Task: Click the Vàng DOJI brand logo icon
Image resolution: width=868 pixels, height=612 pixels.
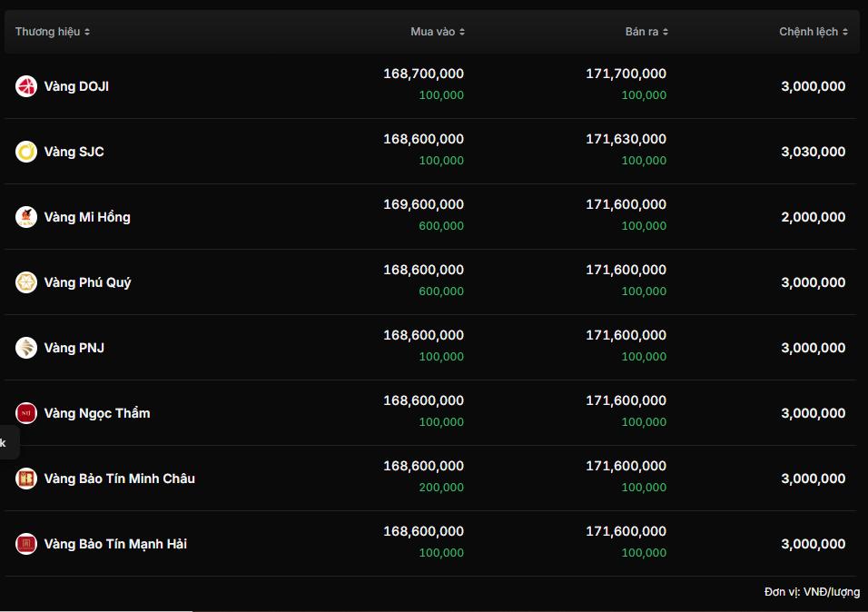Action: [x=26, y=86]
